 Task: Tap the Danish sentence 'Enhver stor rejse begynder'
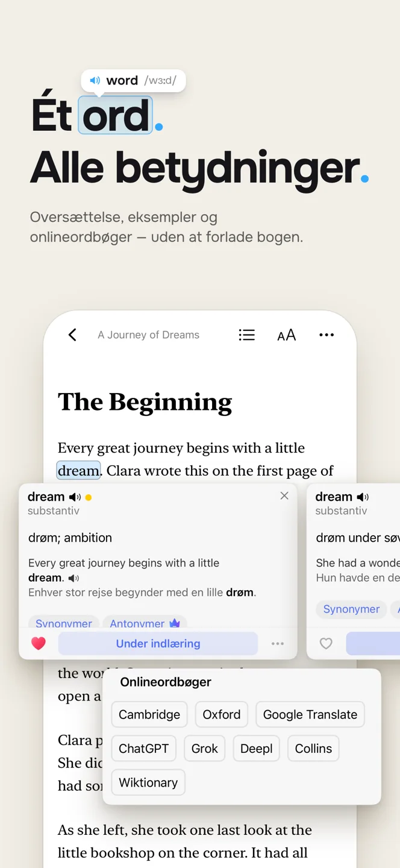(x=142, y=593)
